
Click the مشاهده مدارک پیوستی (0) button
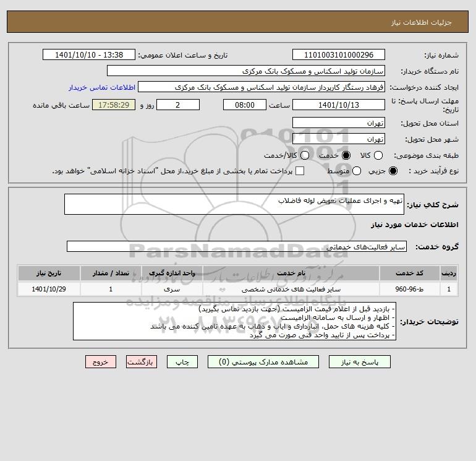(x=263, y=362)
